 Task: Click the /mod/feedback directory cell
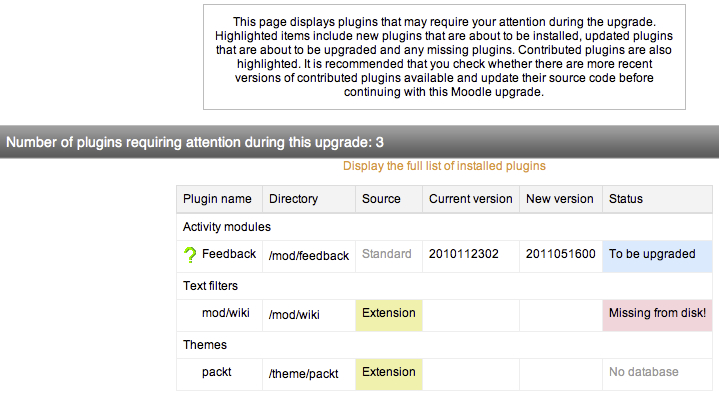(309, 256)
